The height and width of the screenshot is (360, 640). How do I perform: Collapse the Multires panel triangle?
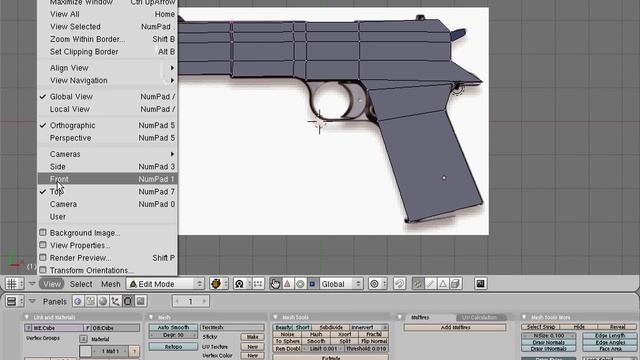400,317
